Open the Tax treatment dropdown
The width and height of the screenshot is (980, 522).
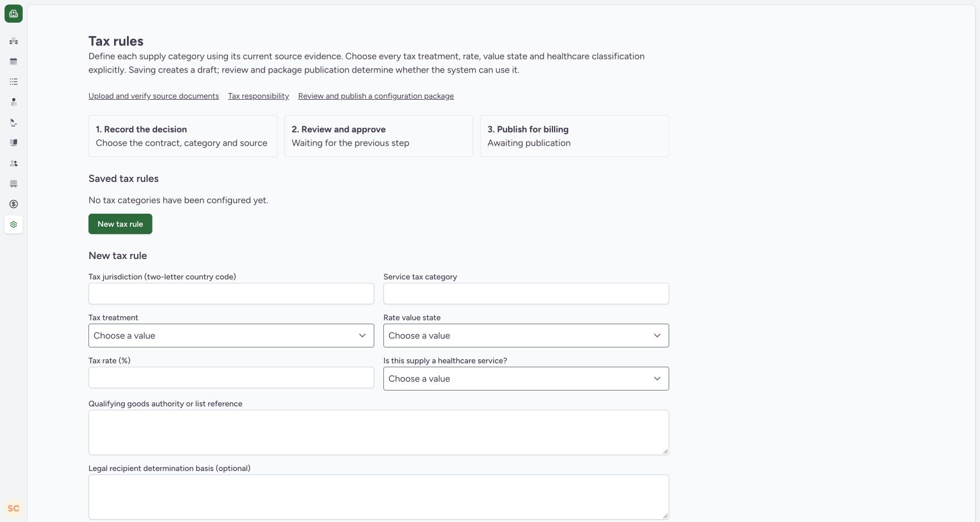[231, 336]
